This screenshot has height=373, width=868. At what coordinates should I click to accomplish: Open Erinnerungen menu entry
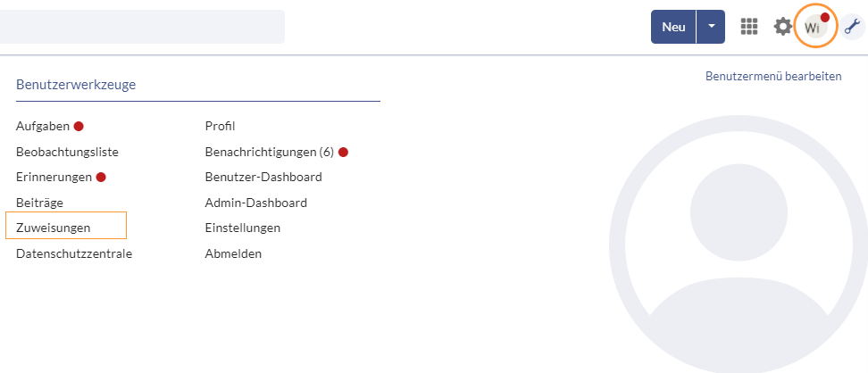(54, 177)
